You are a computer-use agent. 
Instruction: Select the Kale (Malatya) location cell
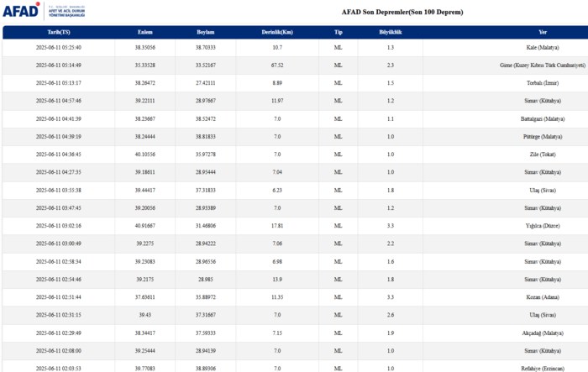[549, 48]
